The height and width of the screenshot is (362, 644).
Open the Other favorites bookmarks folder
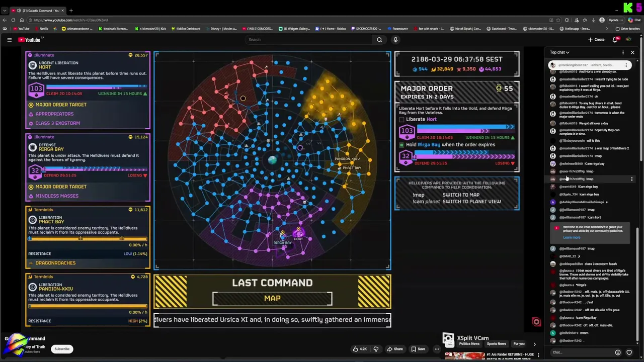[627, 29]
